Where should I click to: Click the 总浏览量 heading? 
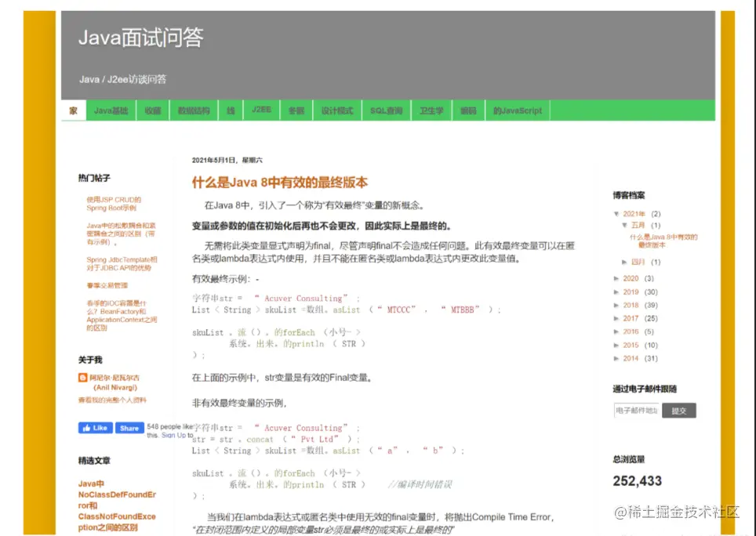[x=629, y=459]
